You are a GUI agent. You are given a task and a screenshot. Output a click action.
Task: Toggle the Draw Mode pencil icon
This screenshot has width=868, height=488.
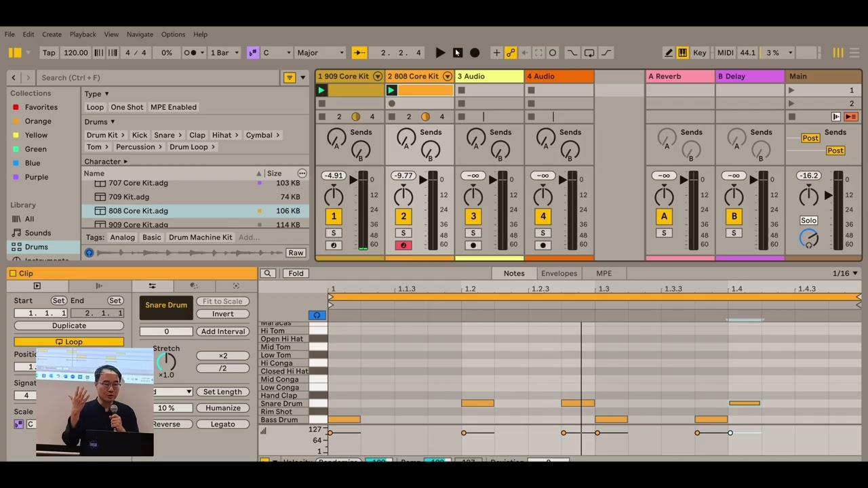(669, 53)
